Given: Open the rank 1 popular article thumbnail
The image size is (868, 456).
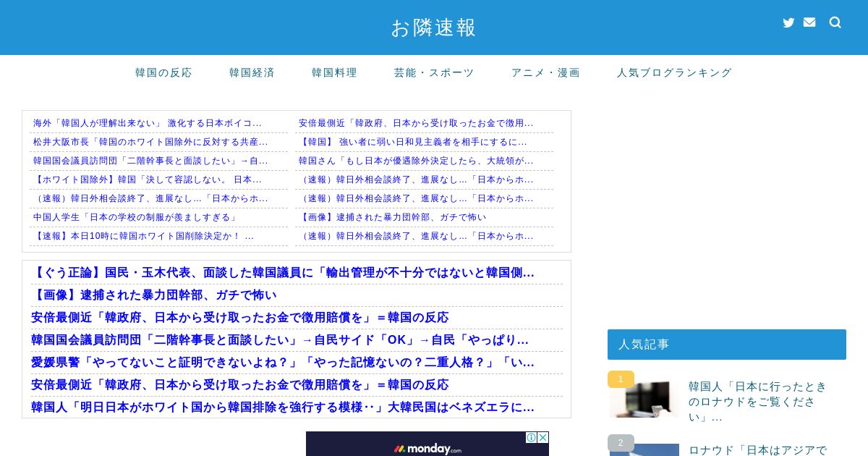Looking at the screenshot, I should [644, 400].
